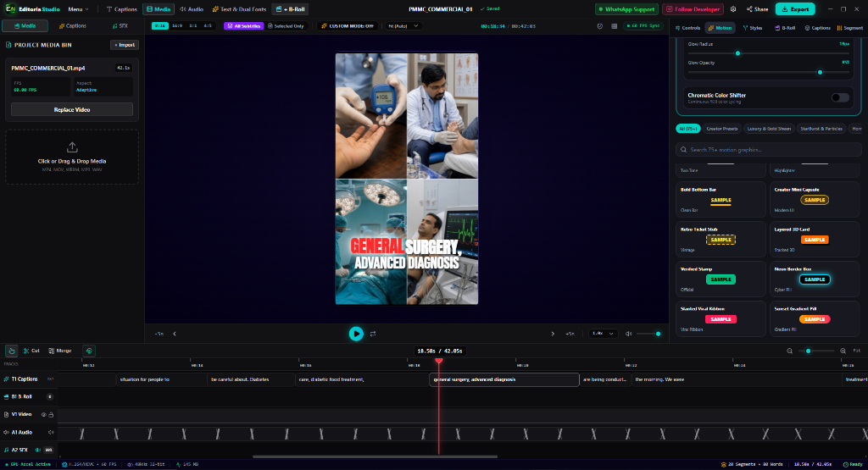Step to the previous frame arrow
The image size is (868, 470).
point(175,334)
